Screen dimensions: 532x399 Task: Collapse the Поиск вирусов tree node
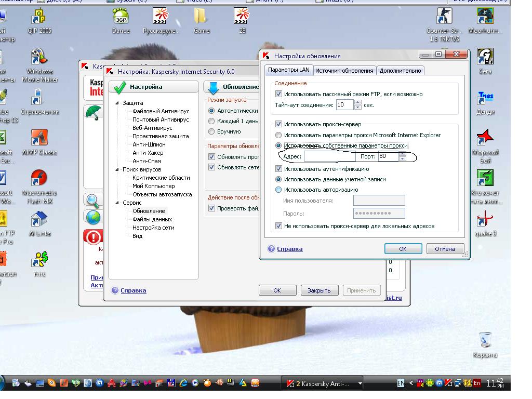(117, 169)
